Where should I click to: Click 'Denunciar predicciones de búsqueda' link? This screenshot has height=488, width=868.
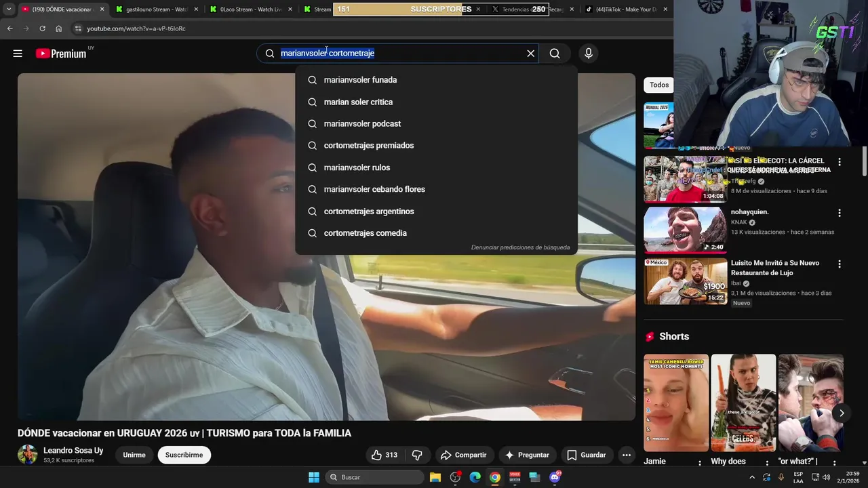tap(520, 247)
